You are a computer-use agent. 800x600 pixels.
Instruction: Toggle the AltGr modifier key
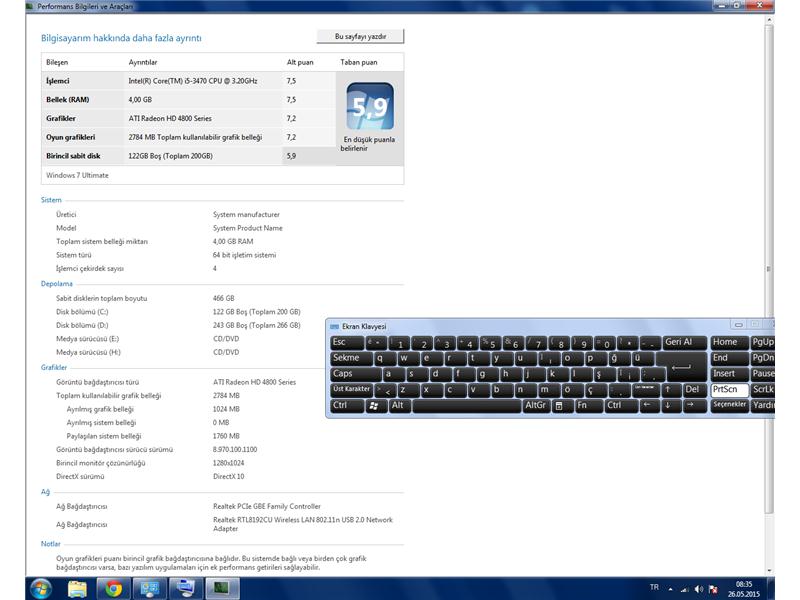tap(536, 406)
